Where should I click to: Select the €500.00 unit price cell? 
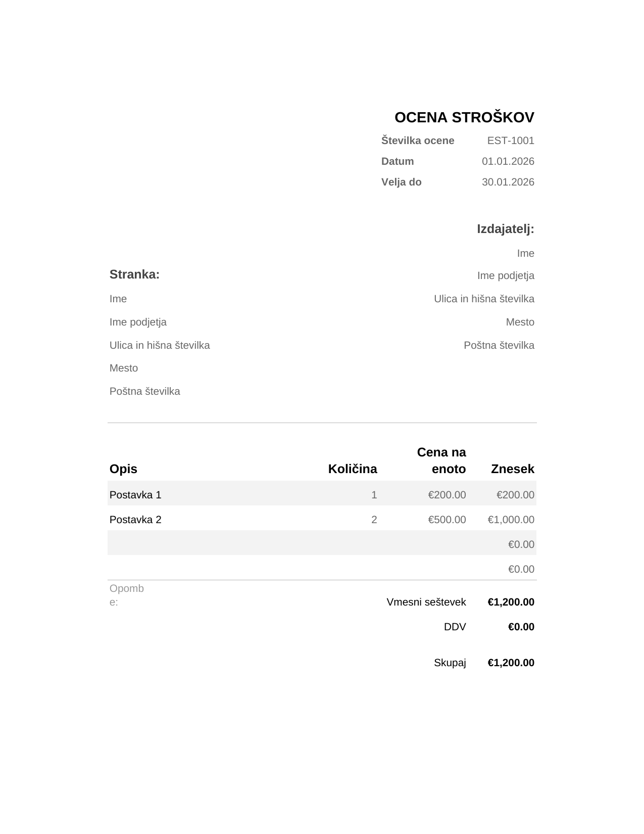pyautogui.click(x=447, y=520)
